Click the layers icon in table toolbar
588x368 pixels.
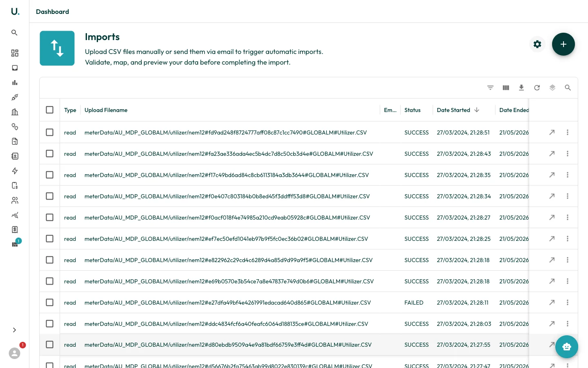[552, 88]
